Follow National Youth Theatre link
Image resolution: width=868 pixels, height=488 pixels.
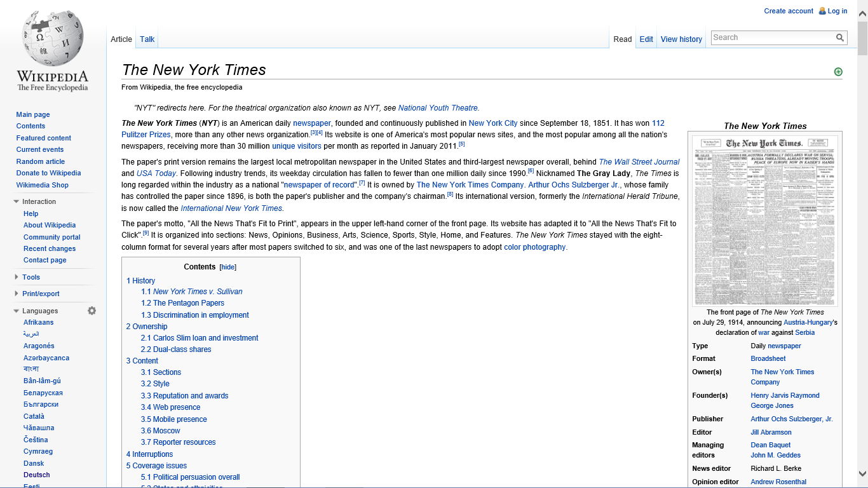point(438,108)
